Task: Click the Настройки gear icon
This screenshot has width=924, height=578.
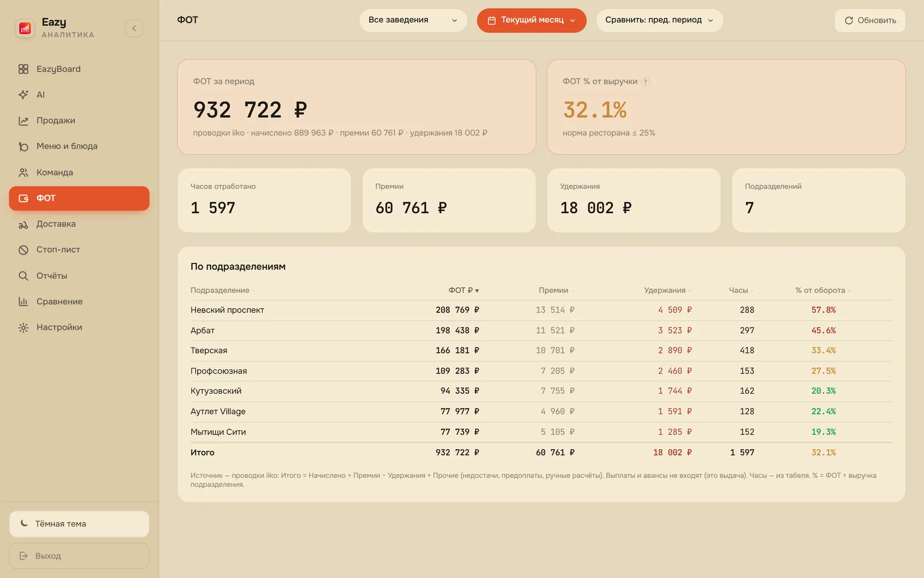Action: coord(23,328)
